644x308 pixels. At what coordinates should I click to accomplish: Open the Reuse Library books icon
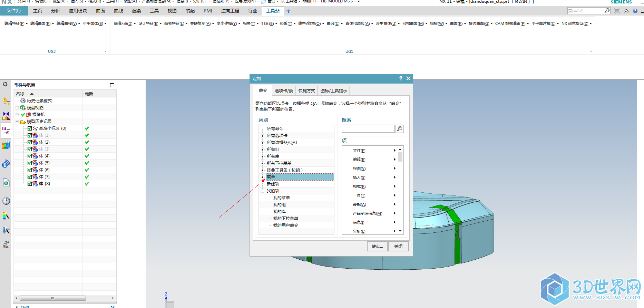coord(6,145)
